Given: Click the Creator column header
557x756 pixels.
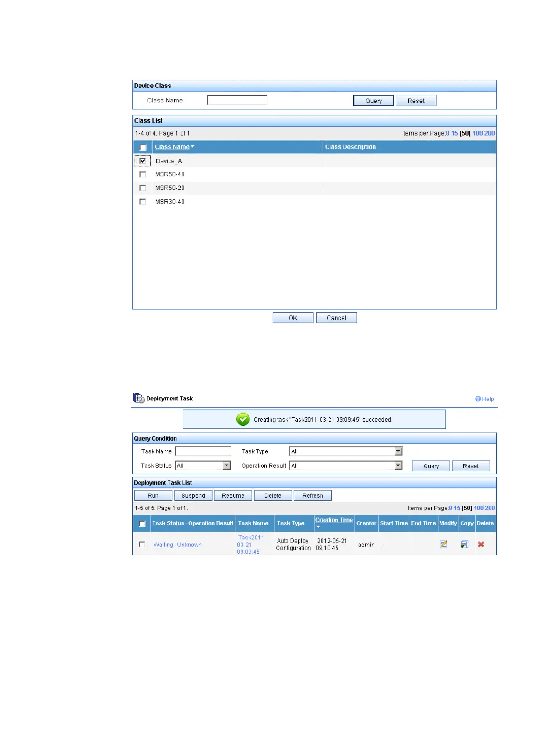Looking at the screenshot, I should 366,523.
